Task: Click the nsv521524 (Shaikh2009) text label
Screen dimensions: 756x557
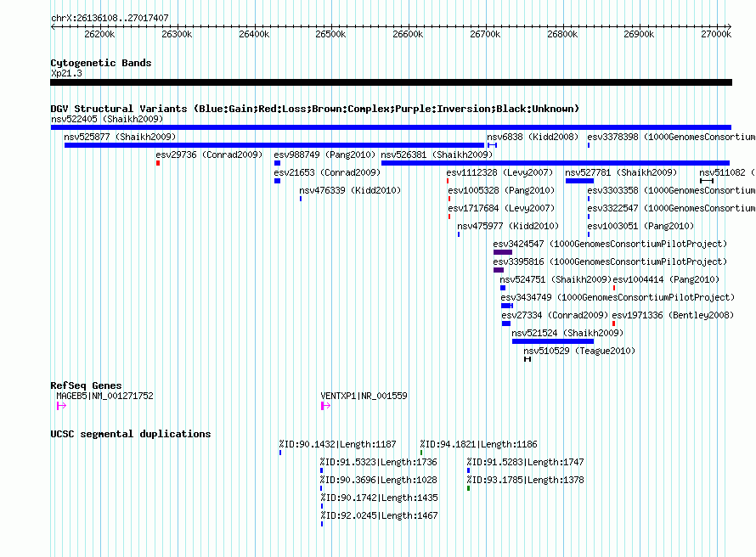Action: coord(567,333)
